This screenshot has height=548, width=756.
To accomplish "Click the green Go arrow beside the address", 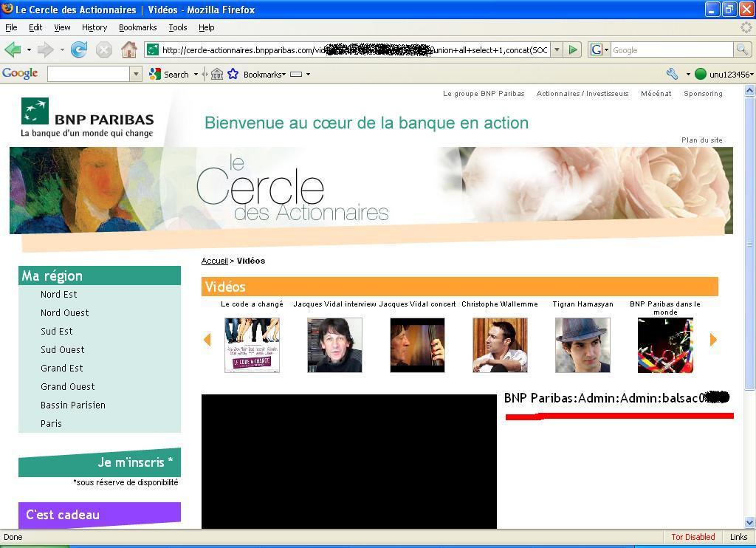I will coord(573,49).
